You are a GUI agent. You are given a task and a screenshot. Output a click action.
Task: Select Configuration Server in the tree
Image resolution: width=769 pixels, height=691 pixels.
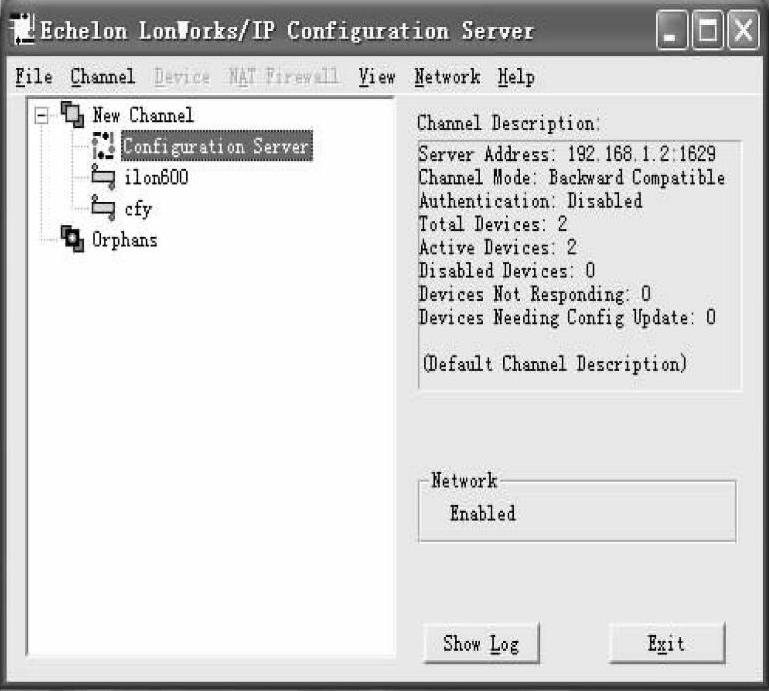pyautogui.click(x=216, y=146)
